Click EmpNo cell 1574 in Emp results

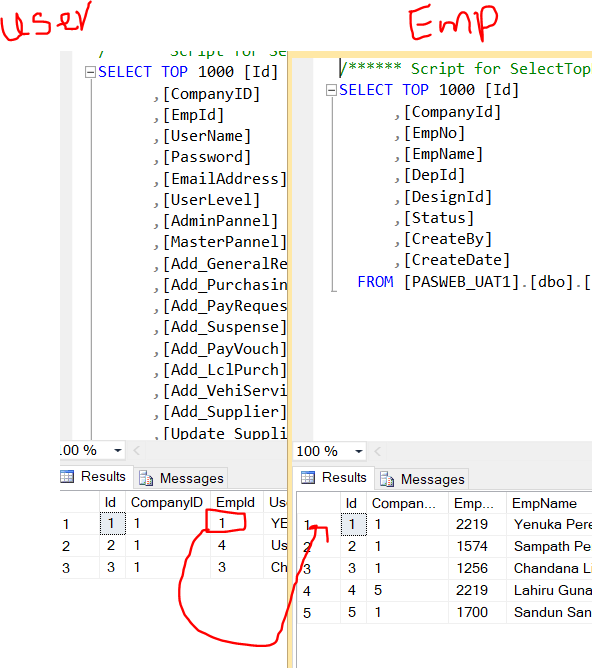477,547
